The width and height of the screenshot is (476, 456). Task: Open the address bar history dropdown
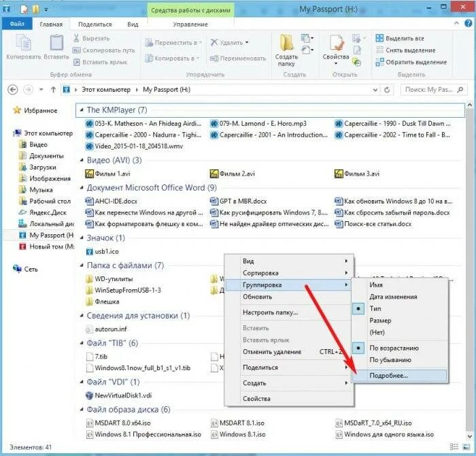(375, 90)
